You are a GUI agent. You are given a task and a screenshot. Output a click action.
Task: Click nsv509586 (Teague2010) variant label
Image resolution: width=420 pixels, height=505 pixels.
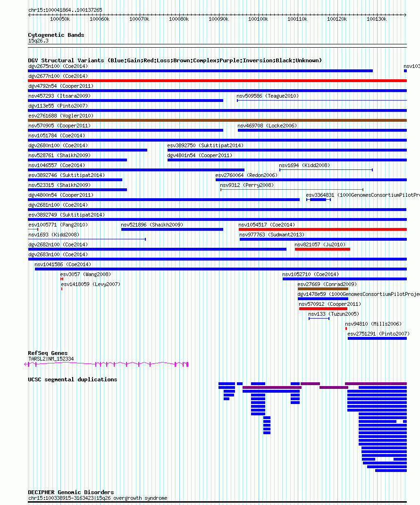pyautogui.click(x=268, y=96)
